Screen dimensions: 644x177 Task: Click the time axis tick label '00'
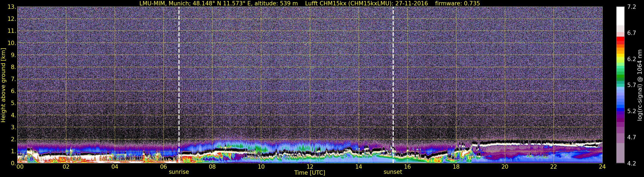(20, 167)
